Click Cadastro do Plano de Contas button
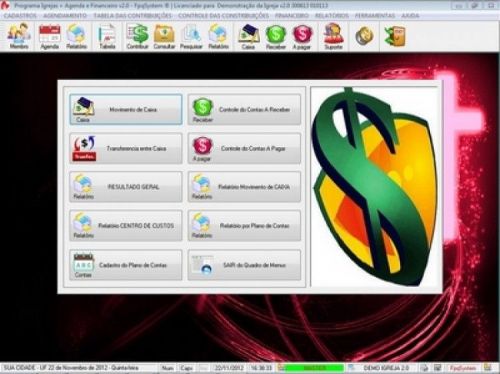 click(126, 265)
